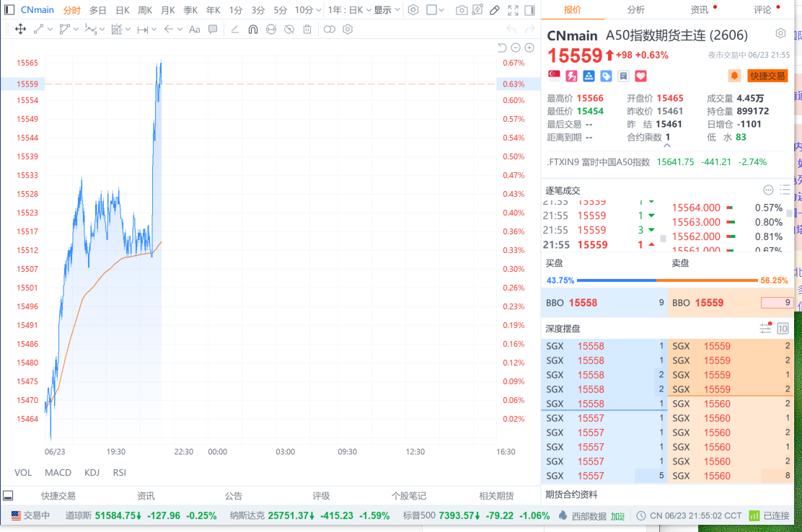Delete drawings with the trash icon

tap(307, 29)
